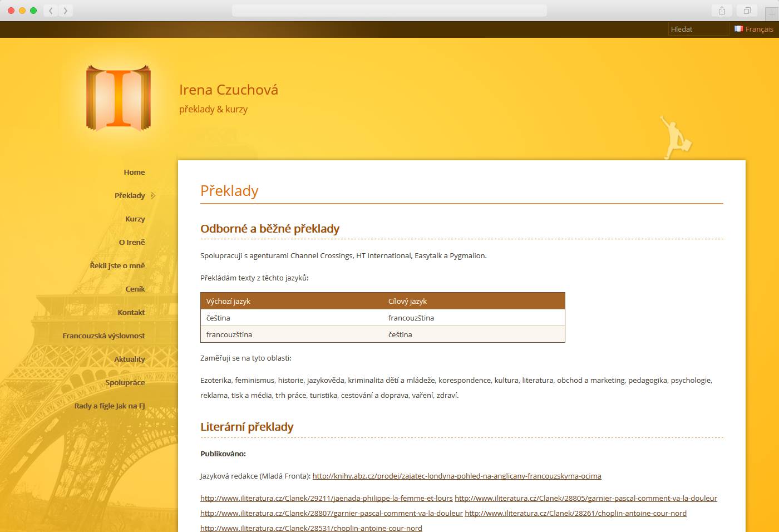Go to the Kurzy page
Viewport: 779px width, 532px height.
point(135,219)
